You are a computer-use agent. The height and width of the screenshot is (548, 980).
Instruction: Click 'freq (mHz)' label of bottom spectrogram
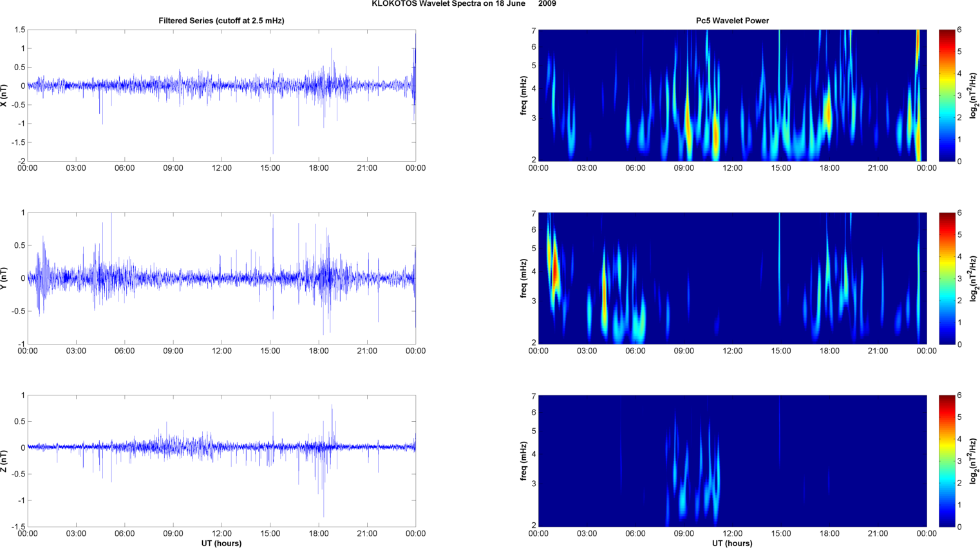[525, 461]
